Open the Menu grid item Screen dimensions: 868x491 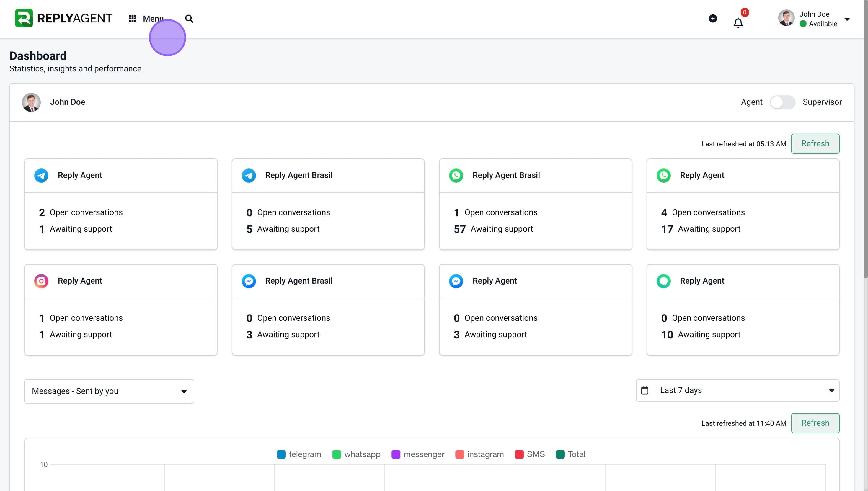click(x=146, y=19)
